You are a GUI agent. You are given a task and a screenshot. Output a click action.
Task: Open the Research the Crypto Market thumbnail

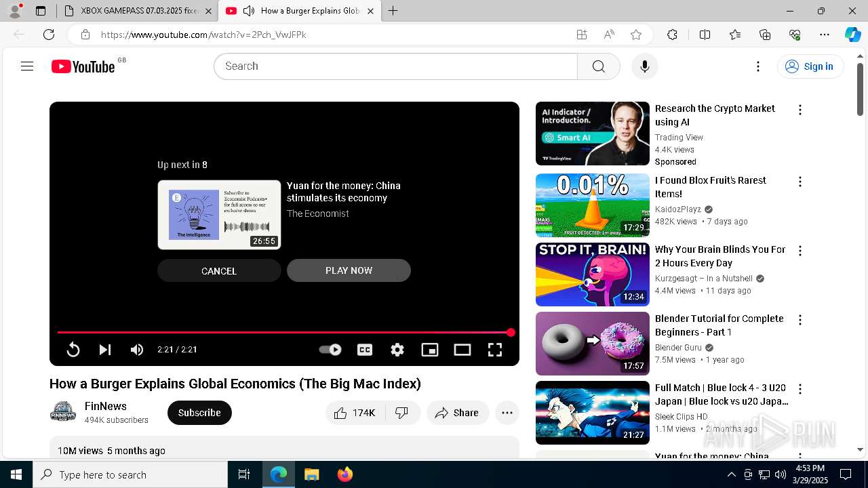593,134
